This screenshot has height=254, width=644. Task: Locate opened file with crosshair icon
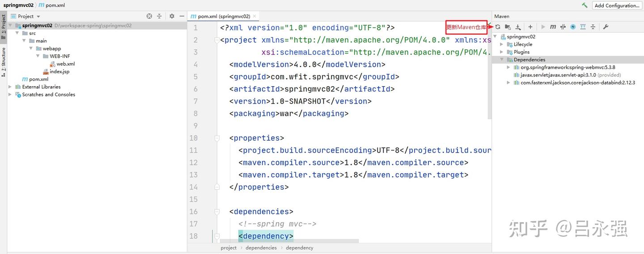click(x=149, y=16)
